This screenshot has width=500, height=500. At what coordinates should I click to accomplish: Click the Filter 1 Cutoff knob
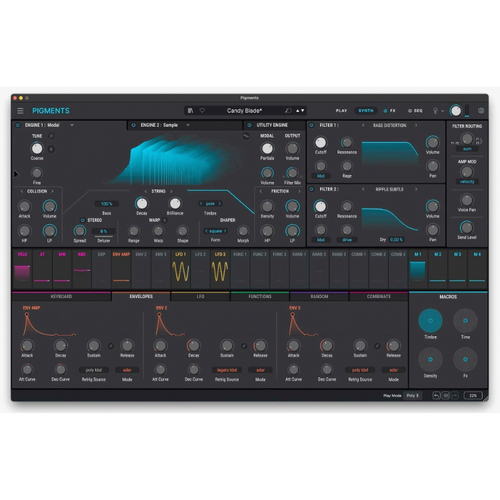coord(321,143)
